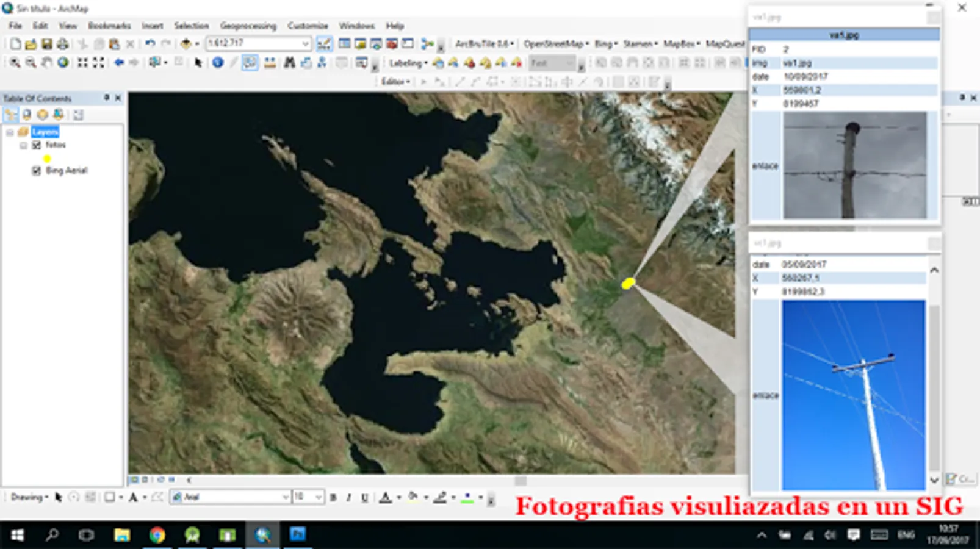This screenshot has width=980, height=549.
Task: Open the Bookmarks menu
Action: 109,26
